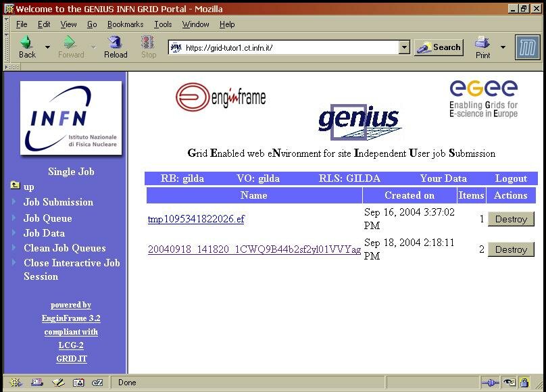Open the Edit menu
This screenshot has width=546, height=392.
click(x=44, y=24)
